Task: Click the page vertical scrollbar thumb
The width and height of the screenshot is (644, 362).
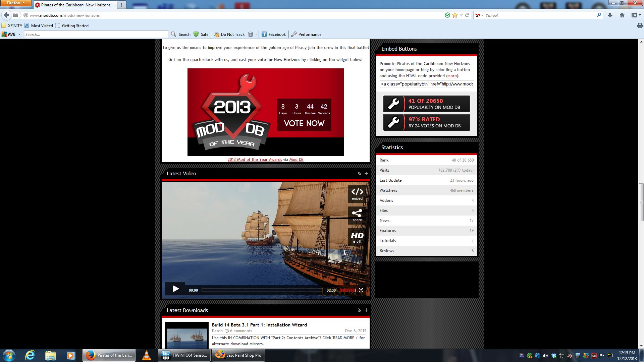Action: [x=641, y=202]
